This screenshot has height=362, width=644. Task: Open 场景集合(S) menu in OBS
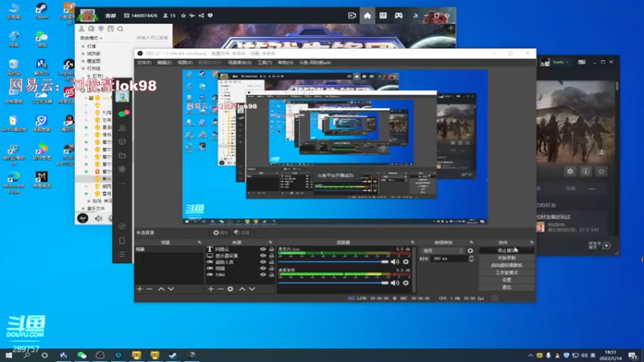click(x=240, y=63)
